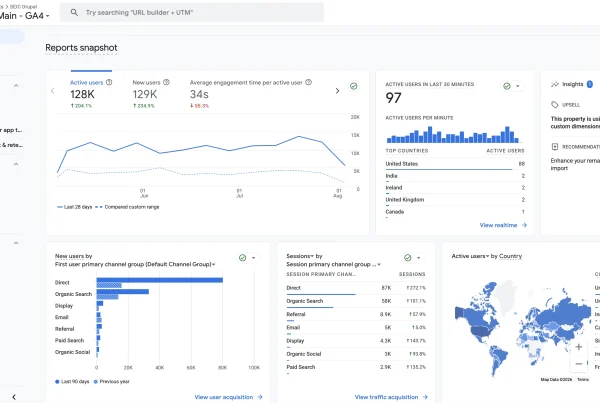Screen dimensions: 600x403
Task: Open First user primary channel group dropdown
Action: [x=135, y=264]
